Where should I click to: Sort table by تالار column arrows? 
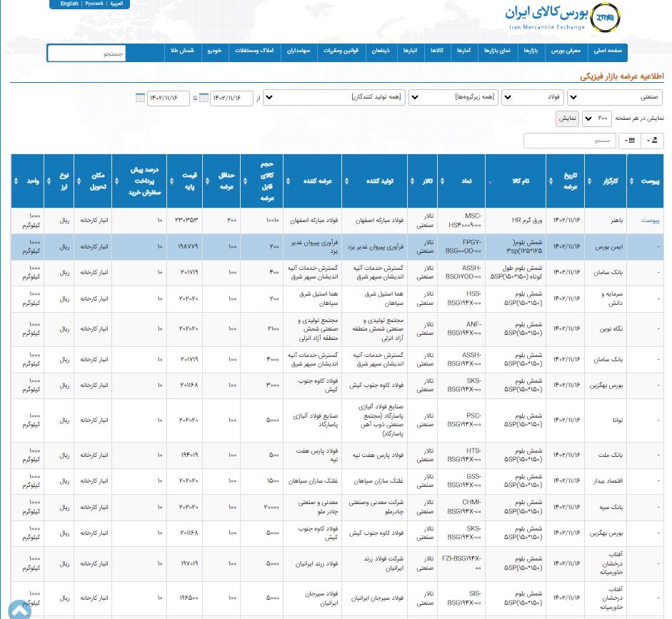click(412, 181)
